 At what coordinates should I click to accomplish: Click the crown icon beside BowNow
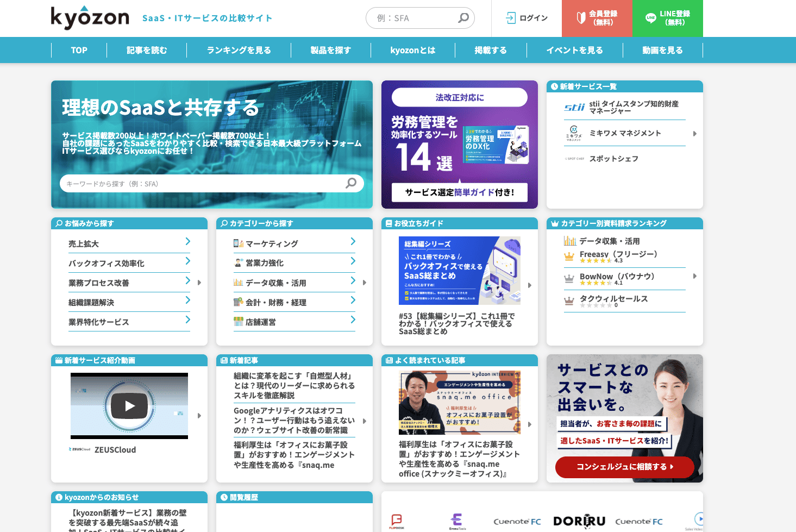569,278
